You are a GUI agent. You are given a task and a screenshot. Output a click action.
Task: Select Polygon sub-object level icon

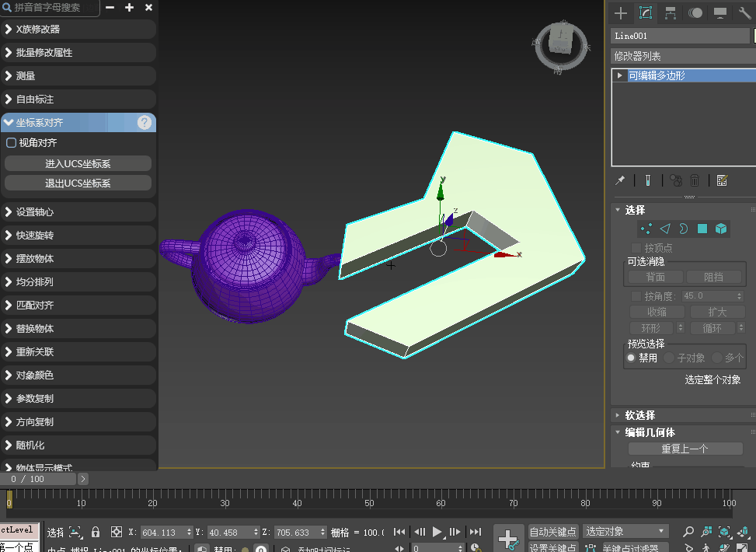(702, 229)
